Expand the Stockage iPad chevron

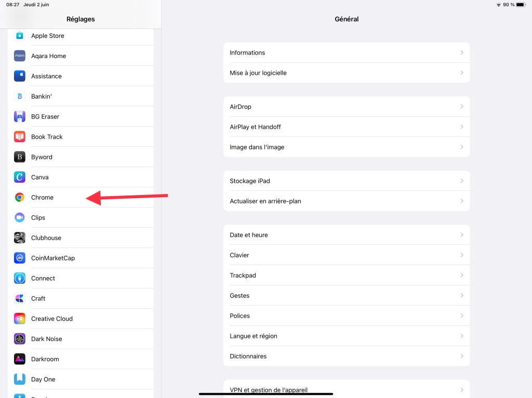pyautogui.click(x=461, y=181)
